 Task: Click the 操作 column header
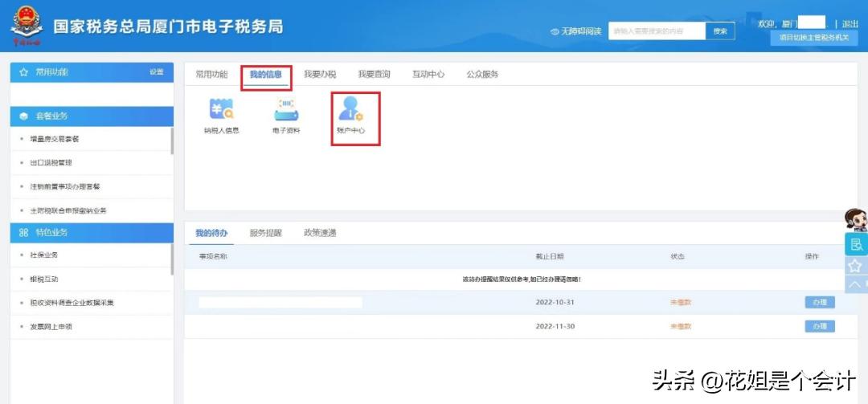[x=812, y=257]
